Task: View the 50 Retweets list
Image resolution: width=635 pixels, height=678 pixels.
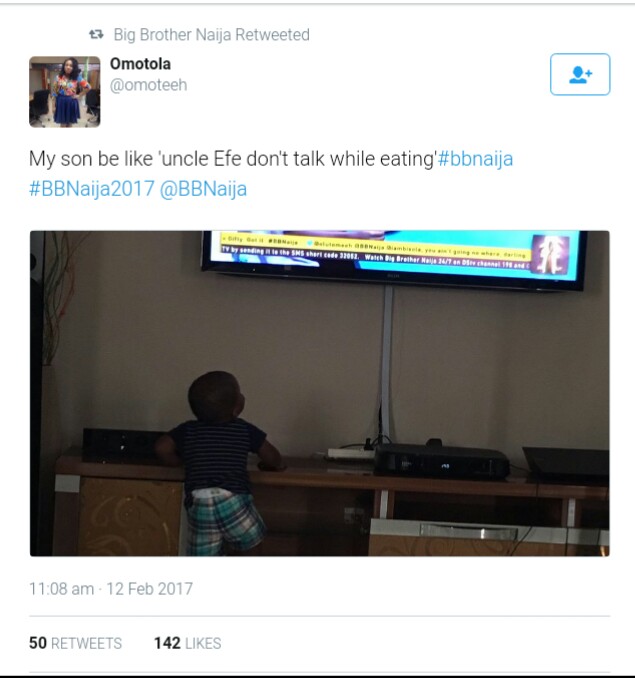Action: point(76,643)
